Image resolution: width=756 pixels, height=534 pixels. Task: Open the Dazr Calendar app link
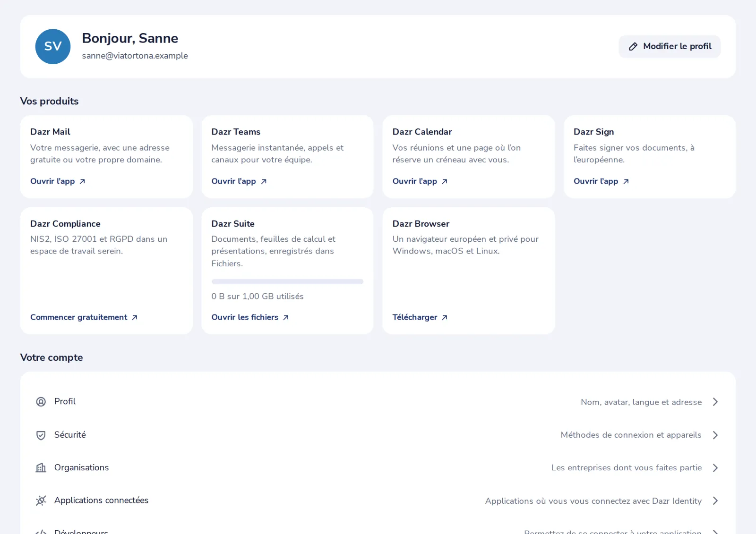(x=420, y=181)
